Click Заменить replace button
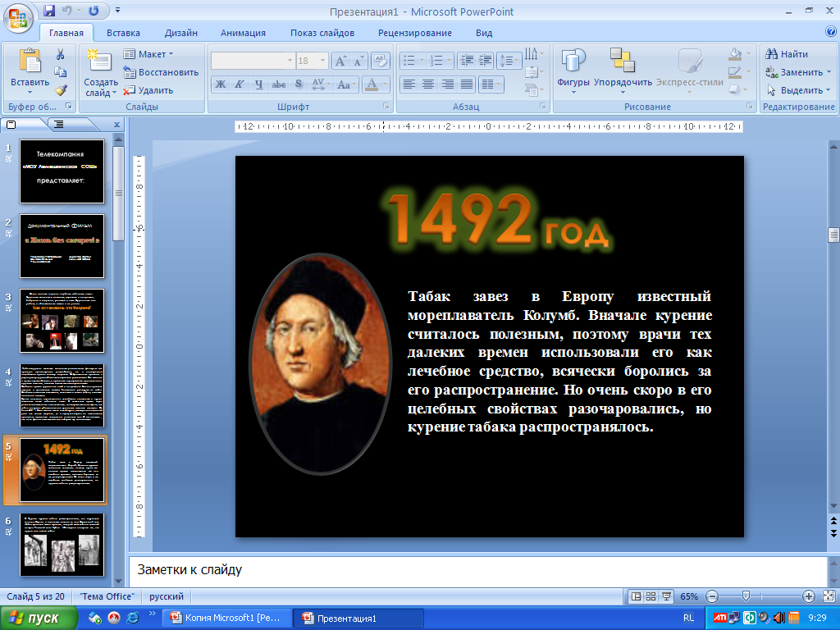 point(797,72)
